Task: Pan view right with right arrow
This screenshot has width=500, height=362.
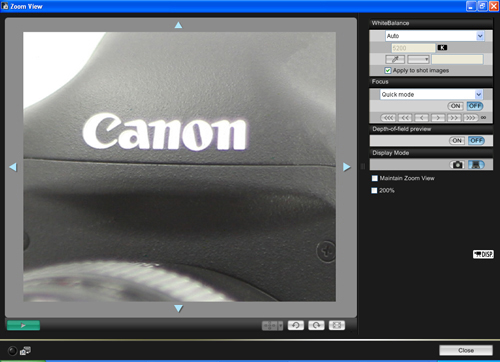Action: [347, 167]
